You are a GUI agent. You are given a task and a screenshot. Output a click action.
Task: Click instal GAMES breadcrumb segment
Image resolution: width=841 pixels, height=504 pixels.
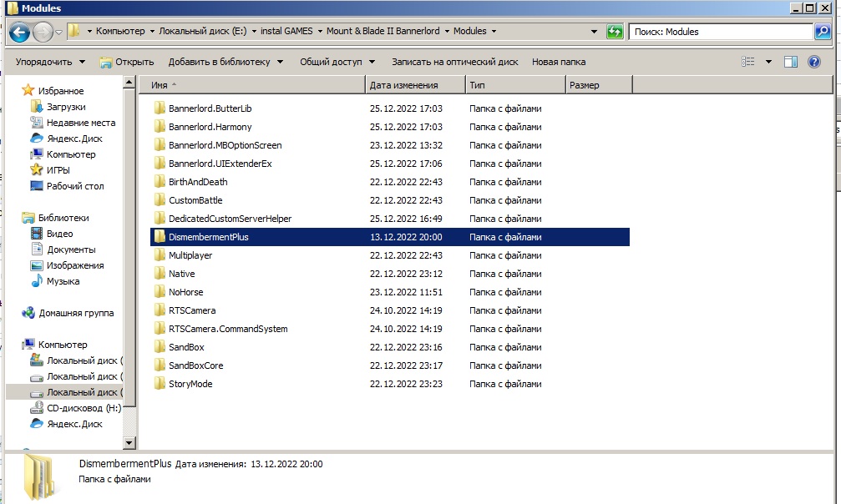[x=286, y=31]
